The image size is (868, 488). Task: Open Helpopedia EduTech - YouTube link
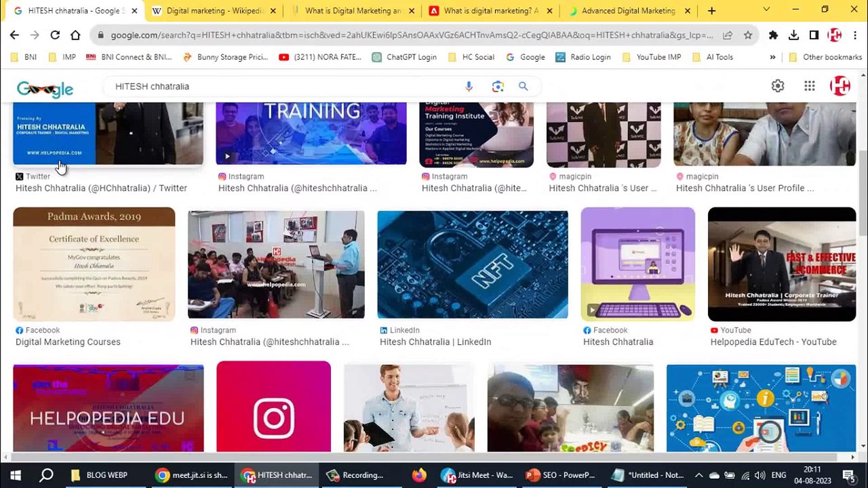774,342
